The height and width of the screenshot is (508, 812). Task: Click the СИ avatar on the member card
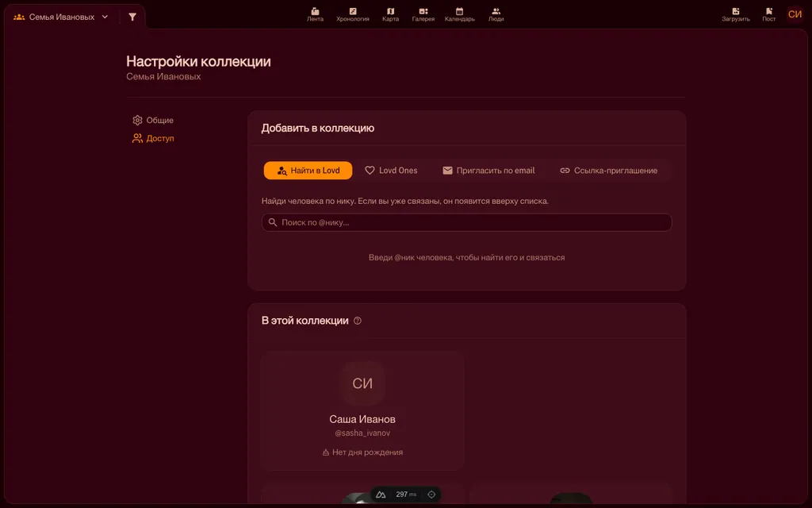(x=362, y=383)
